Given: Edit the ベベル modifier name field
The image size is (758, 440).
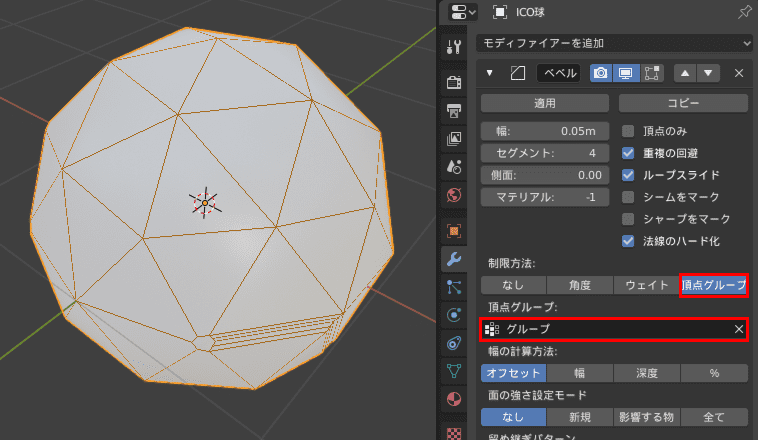Looking at the screenshot, I should [x=559, y=73].
